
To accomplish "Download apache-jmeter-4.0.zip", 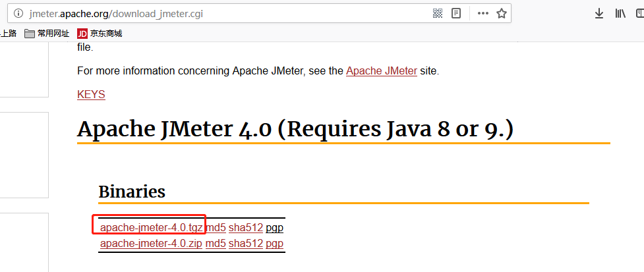I will click(x=151, y=243).
